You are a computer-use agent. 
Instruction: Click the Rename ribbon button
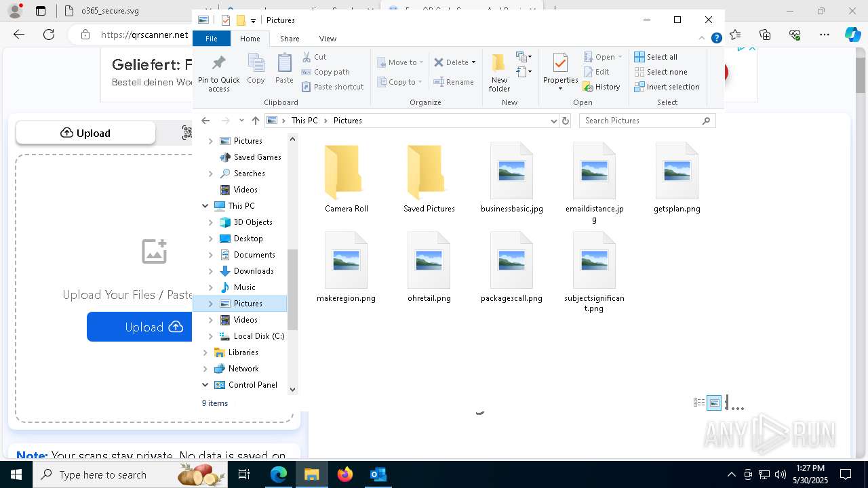[x=454, y=82]
